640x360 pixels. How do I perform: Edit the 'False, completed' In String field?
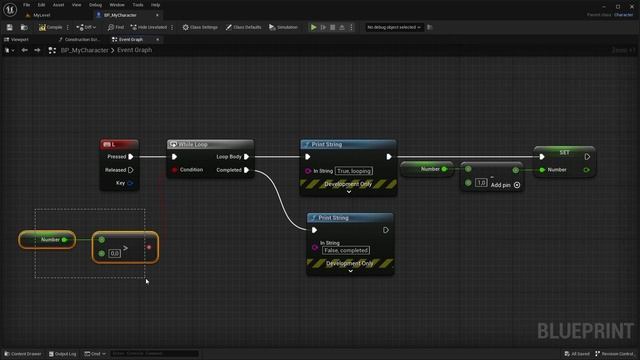point(346,250)
